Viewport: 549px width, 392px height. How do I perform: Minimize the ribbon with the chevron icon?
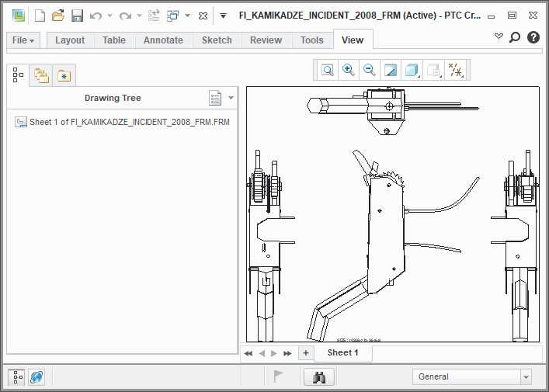pyautogui.click(x=499, y=36)
